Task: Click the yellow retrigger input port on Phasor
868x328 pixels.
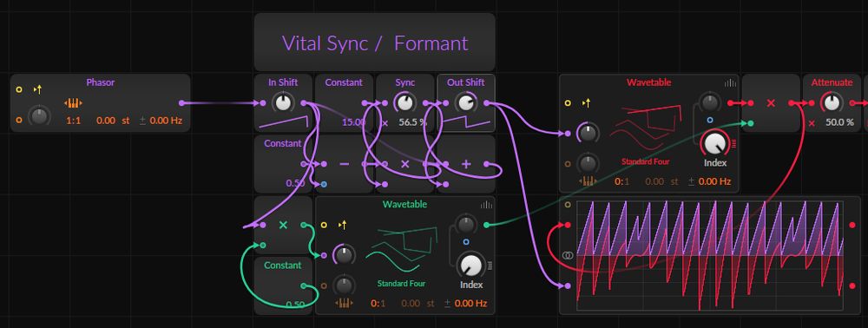Action: [x=19, y=89]
